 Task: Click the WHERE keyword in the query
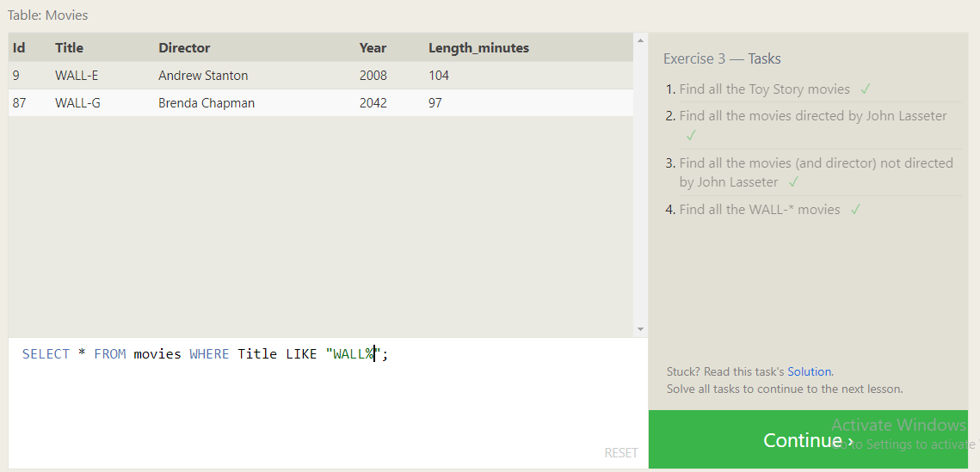209,354
